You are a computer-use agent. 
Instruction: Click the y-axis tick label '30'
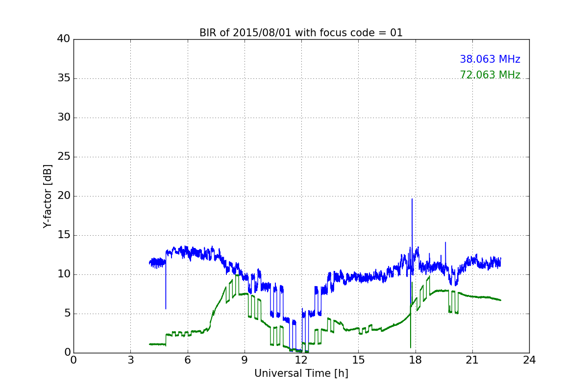pyautogui.click(x=64, y=118)
